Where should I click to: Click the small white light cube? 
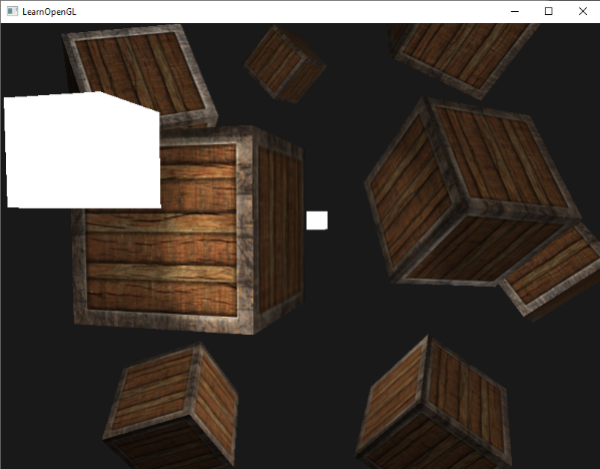pyautogui.click(x=317, y=220)
